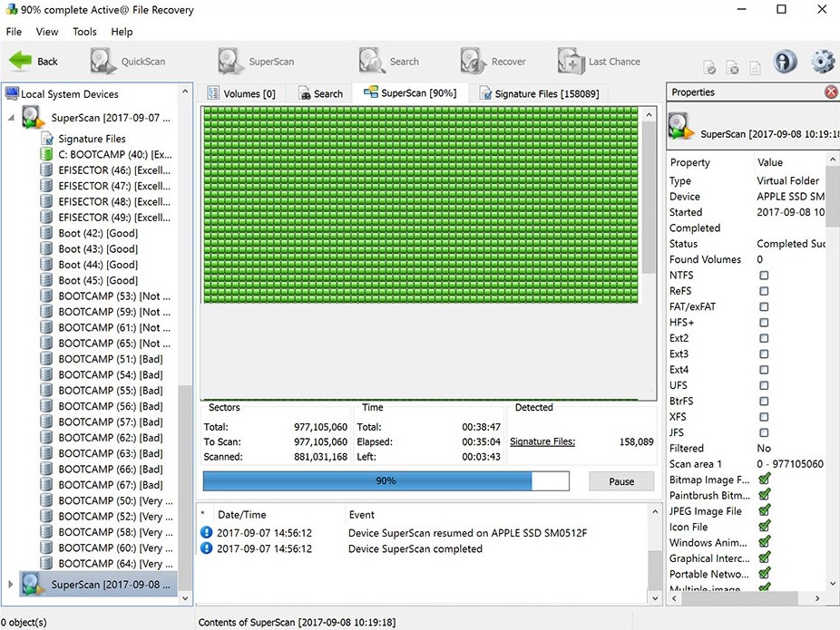The height and width of the screenshot is (630, 840).
Task: Enable the HFS+ checkbox
Action: point(764,322)
